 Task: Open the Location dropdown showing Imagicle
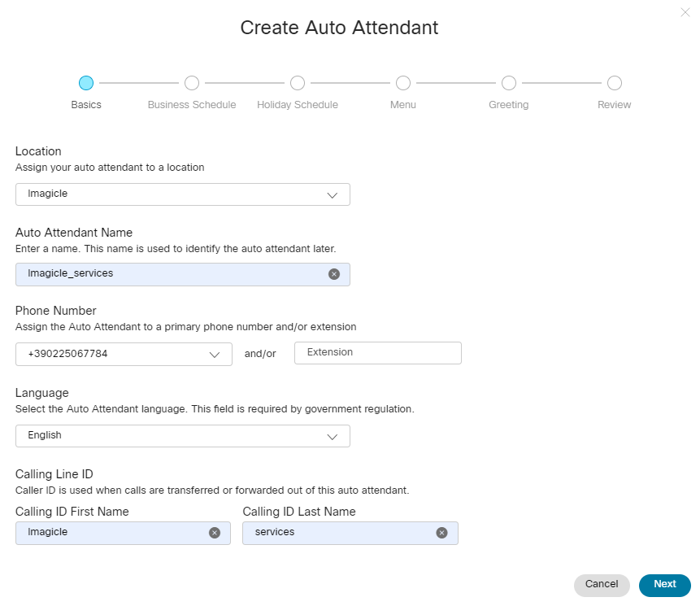tap(183, 194)
